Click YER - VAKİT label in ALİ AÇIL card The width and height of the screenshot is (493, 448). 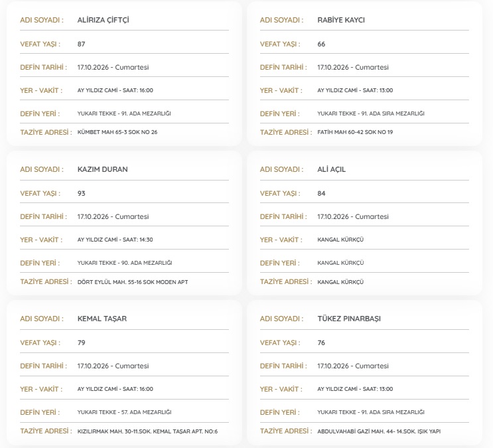[x=281, y=240]
